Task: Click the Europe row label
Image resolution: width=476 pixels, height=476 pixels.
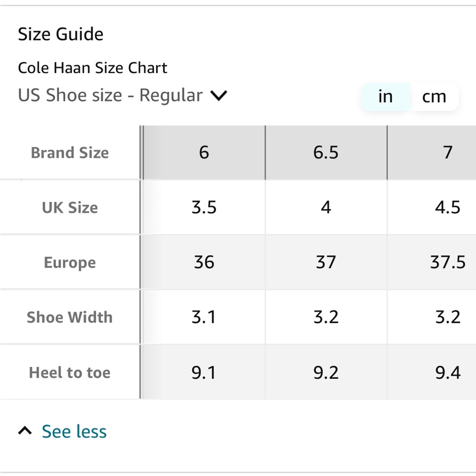Action: click(x=69, y=262)
